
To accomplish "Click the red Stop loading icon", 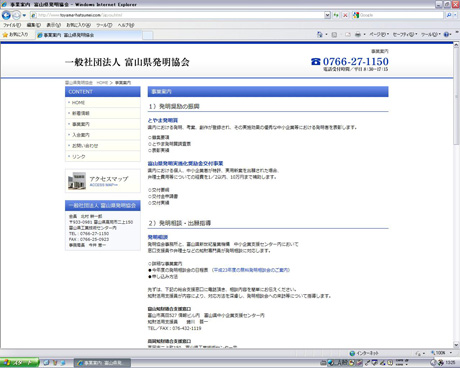I will [x=345, y=15].
